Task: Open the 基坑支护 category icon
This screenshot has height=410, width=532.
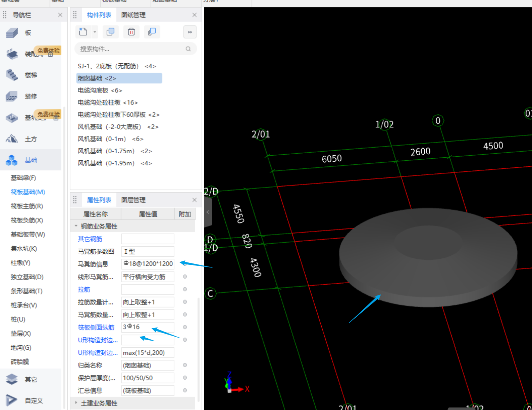Action: pos(12,118)
